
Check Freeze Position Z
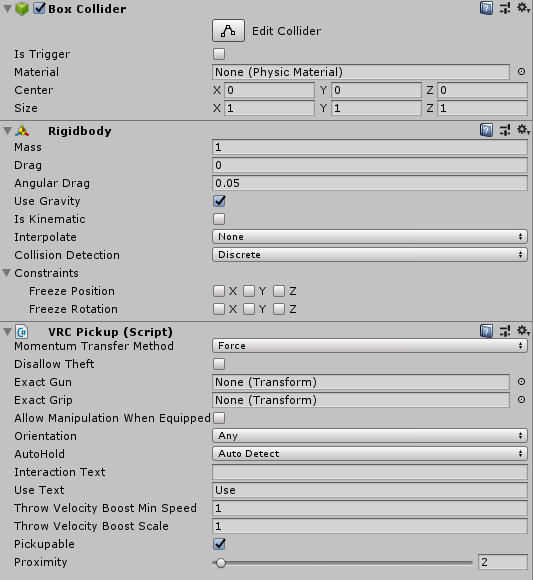pos(279,291)
